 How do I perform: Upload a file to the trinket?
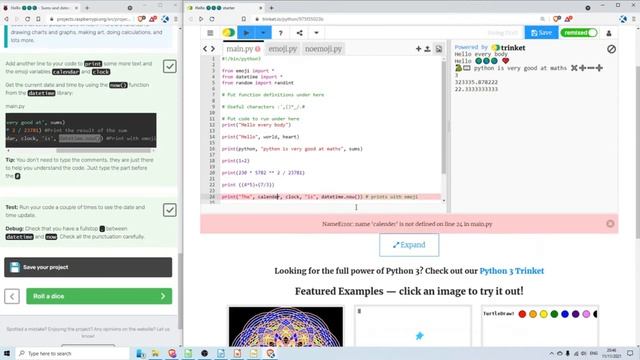click(x=427, y=49)
